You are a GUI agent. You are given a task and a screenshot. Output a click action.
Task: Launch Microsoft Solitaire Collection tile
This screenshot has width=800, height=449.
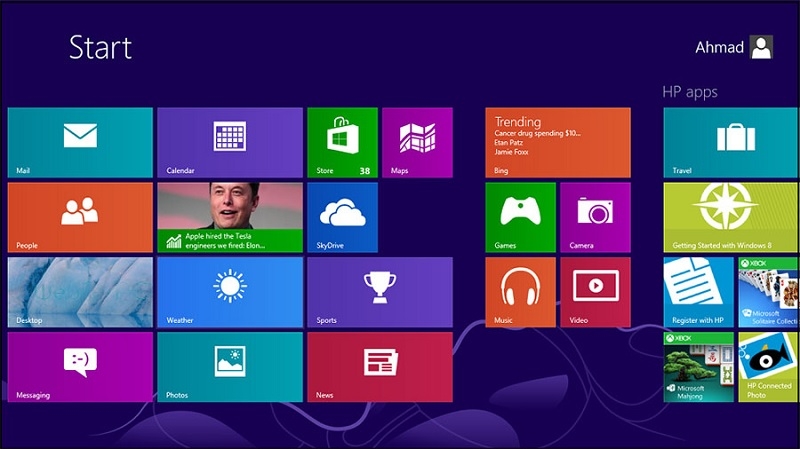click(769, 292)
